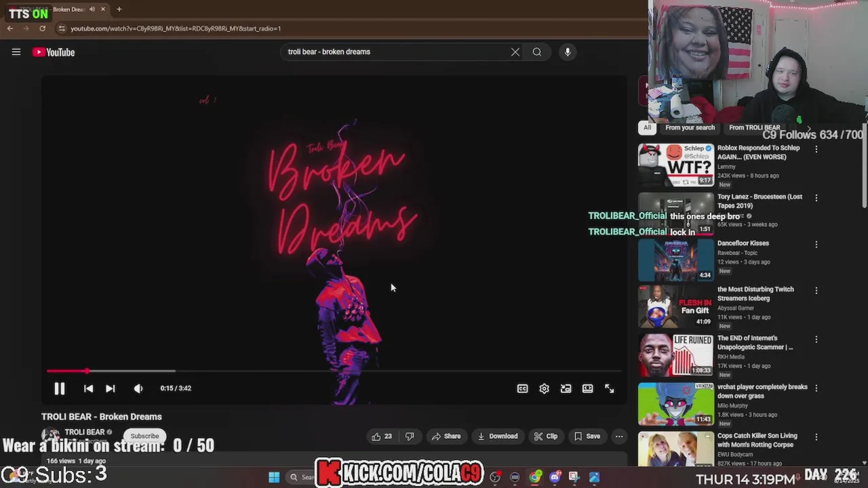Screen dimensions: 868x488
Task: Open the player settings gear
Action: pos(544,388)
